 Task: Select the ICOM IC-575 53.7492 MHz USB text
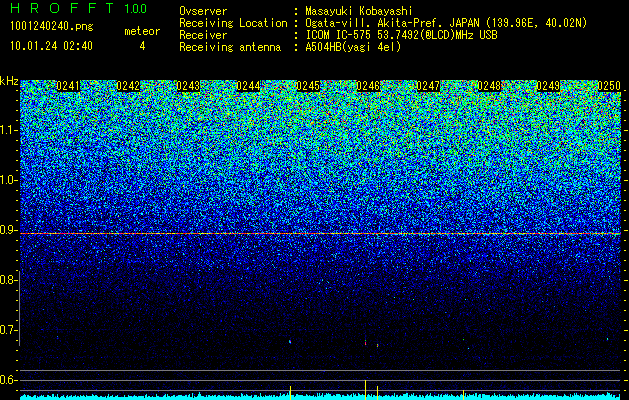click(x=401, y=35)
